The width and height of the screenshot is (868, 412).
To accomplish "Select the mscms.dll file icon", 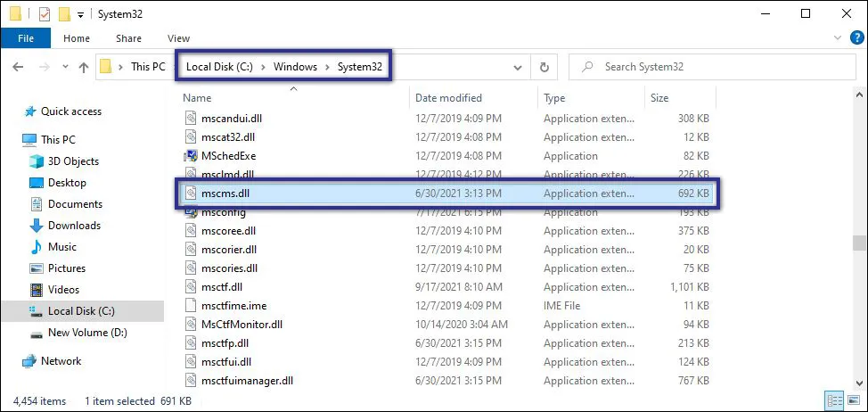I will (191, 194).
